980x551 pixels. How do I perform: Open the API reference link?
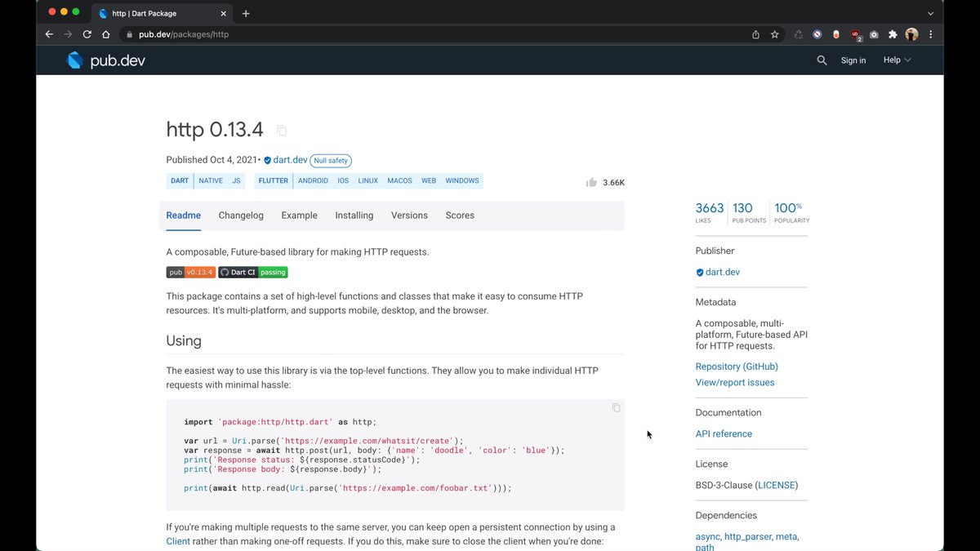point(724,433)
